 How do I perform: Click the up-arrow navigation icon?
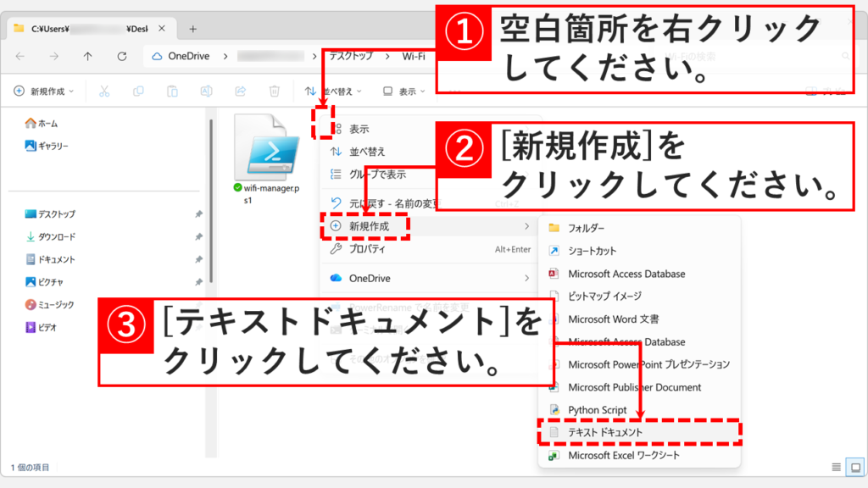pyautogui.click(x=88, y=58)
